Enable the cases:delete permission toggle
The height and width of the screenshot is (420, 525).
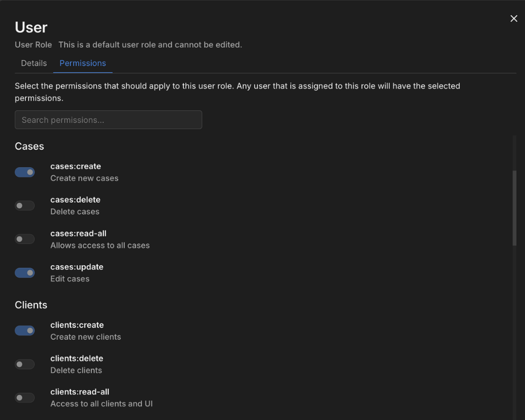point(25,205)
